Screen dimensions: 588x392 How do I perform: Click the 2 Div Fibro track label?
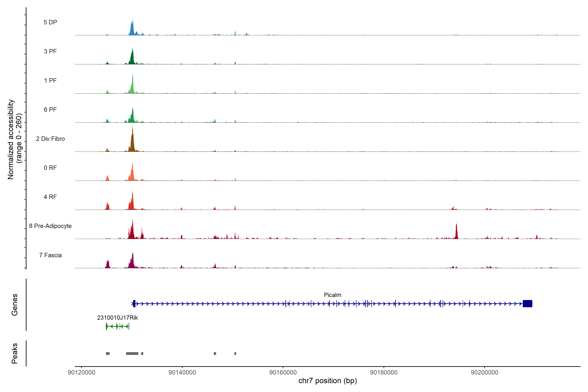click(50, 139)
